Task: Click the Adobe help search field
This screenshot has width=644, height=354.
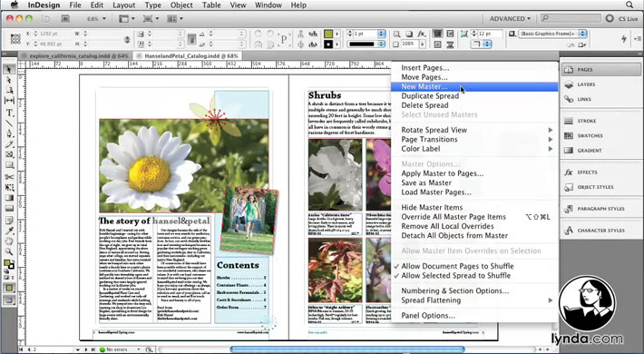Action: click(x=571, y=18)
